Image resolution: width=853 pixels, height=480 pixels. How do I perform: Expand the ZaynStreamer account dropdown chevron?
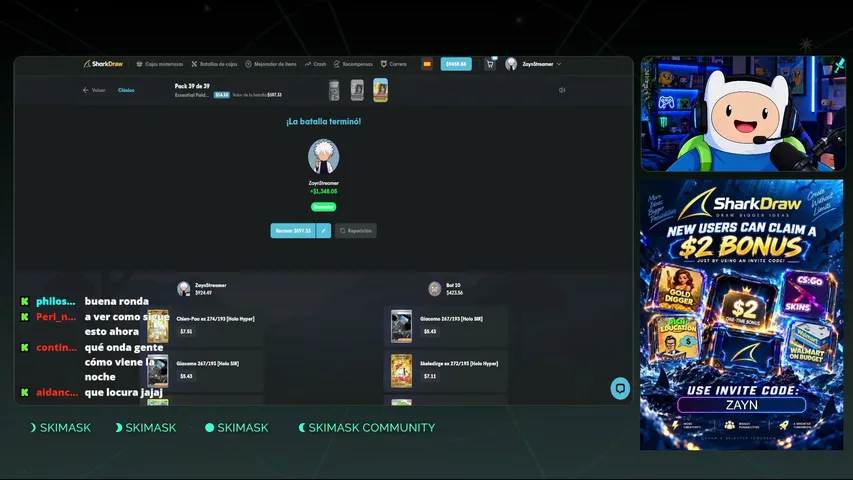[559, 64]
